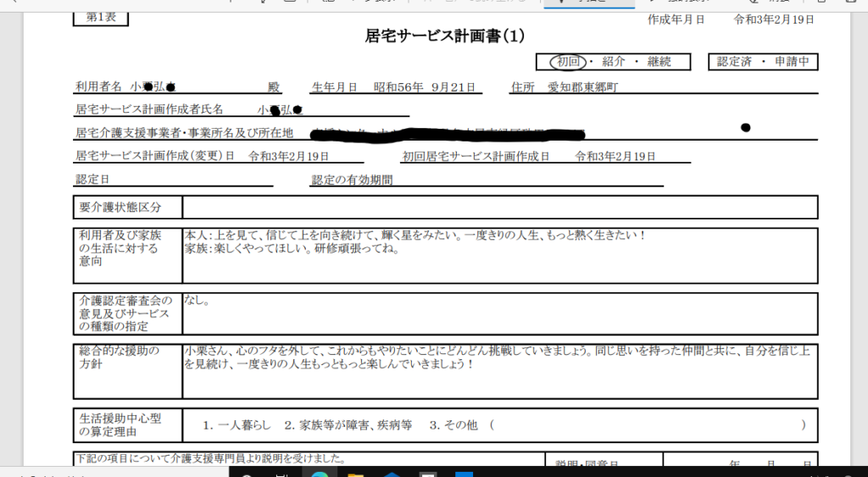Click the 認定の有効期間 blank field
Viewport: 868px width, 477px height.
pyautogui.click(x=526, y=180)
